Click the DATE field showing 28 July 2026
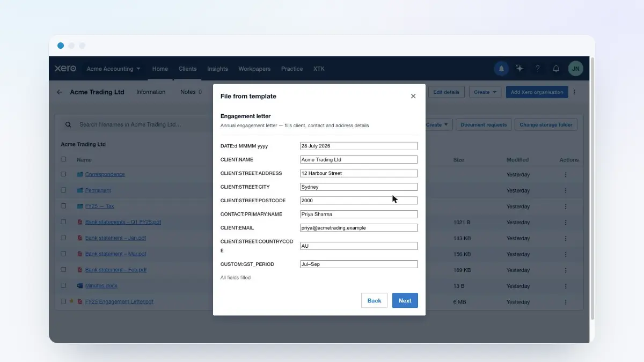644x362 pixels. (358, 146)
